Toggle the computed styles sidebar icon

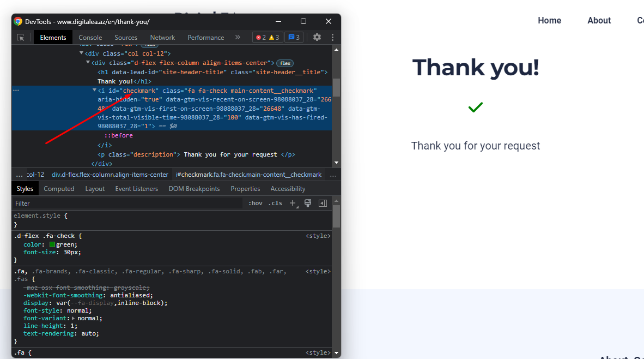tap(323, 203)
